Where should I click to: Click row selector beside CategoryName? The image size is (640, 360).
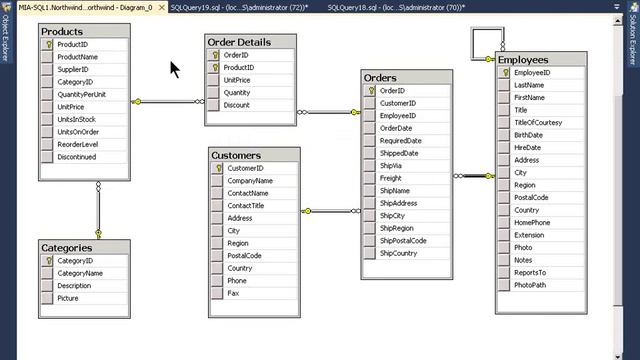[x=47, y=273]
